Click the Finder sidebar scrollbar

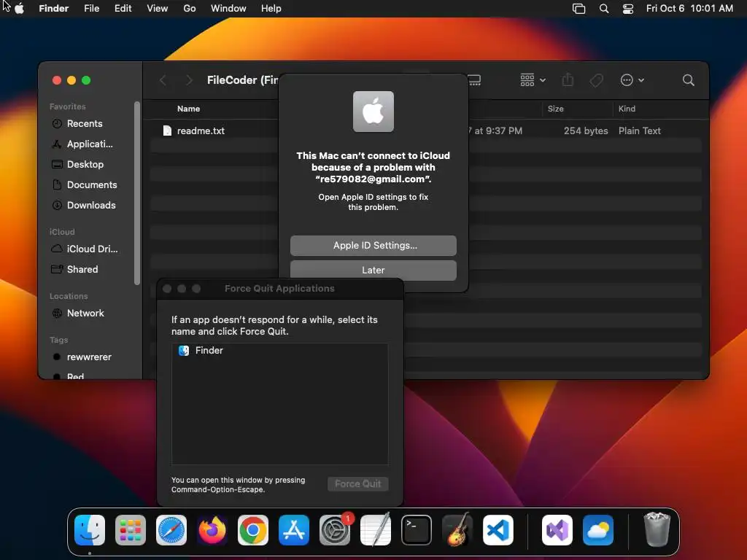coord(137,192)
